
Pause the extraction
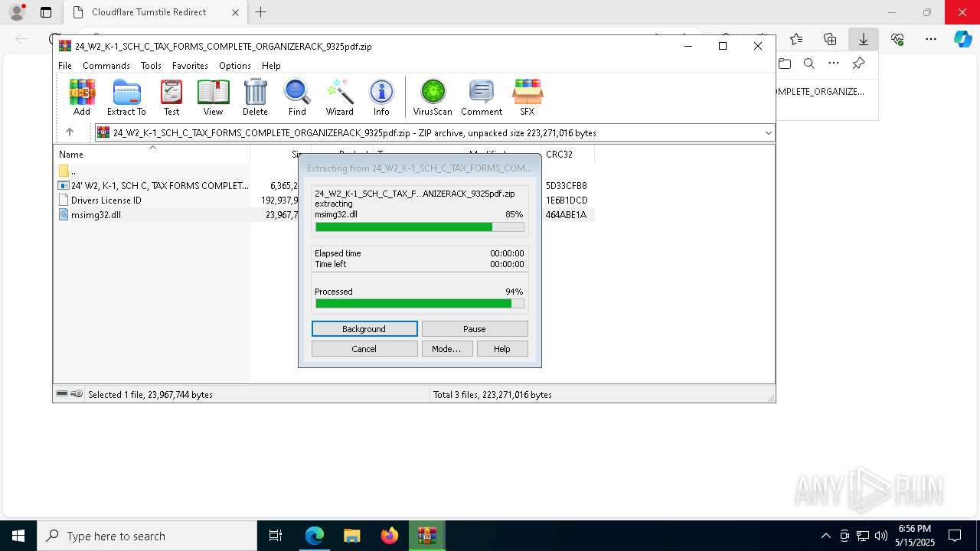475,329
